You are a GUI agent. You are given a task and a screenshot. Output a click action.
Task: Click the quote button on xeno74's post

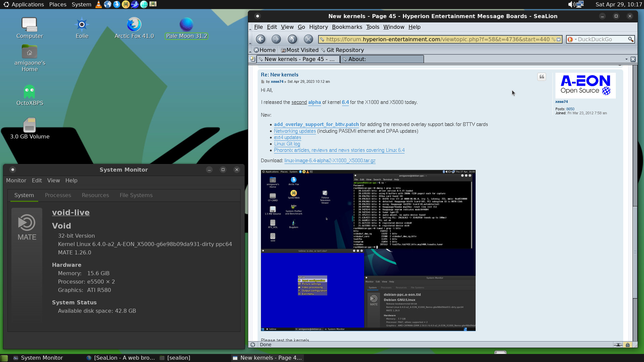pos(542,77)
